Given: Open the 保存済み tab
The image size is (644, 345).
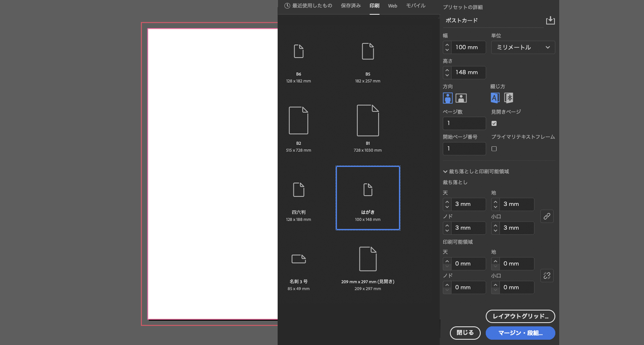Looking at the screenshot, I should point(351,6).
